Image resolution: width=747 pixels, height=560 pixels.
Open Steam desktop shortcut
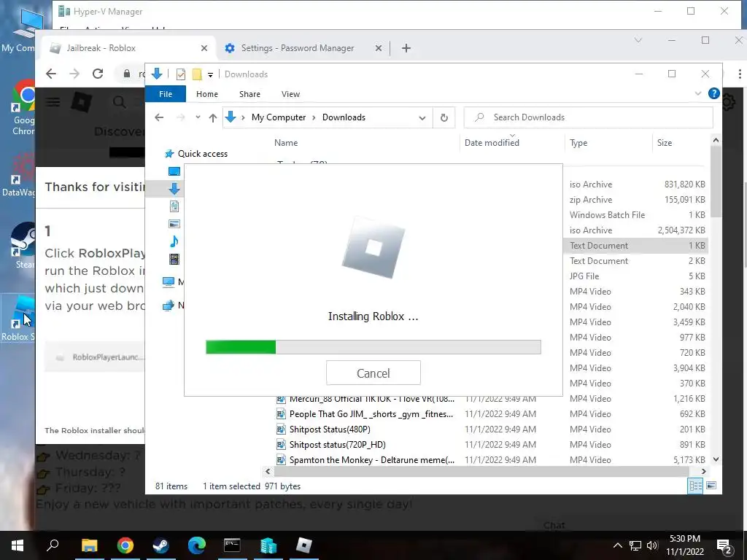point(23,245)
